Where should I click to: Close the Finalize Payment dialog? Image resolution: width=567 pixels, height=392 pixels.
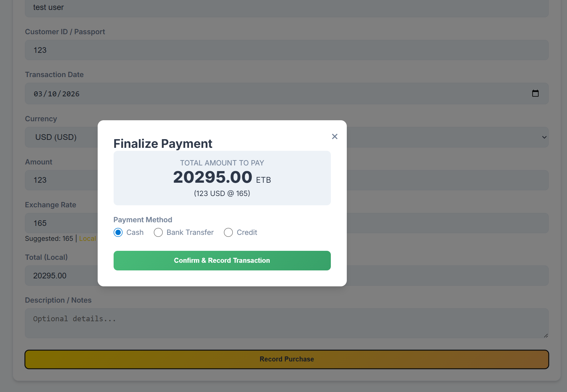(x=334, y=137)
